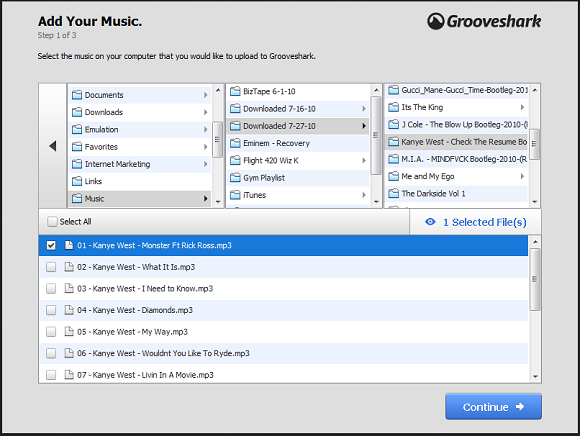Check 07 - Livin In A Movie.mp3

[51, 375]
